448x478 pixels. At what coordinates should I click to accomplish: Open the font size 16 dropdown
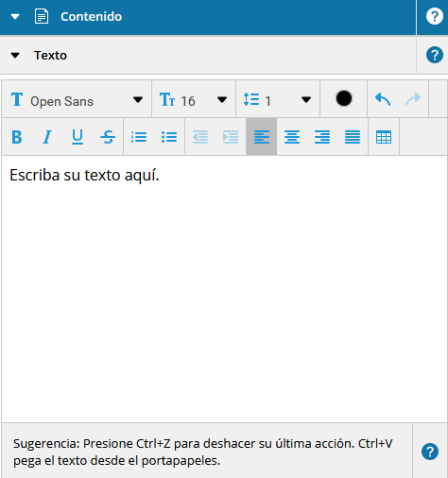click(x=194, y=100)
